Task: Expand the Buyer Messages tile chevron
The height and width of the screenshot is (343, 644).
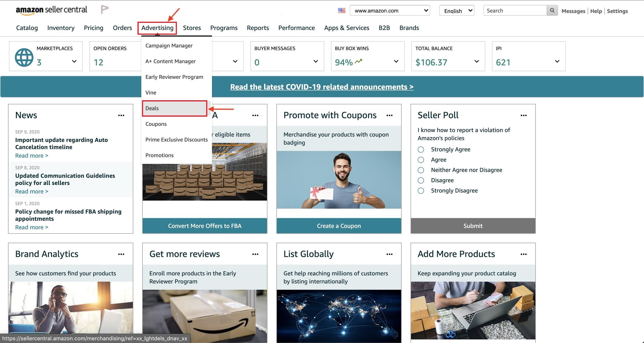Action: [x=316, y=61]
